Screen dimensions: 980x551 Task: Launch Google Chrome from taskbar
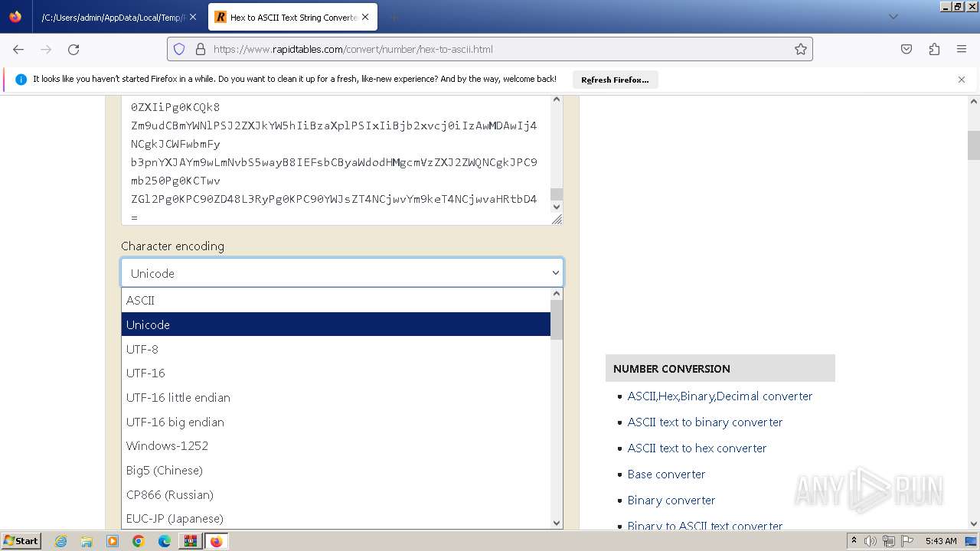(x=139, y=541)
